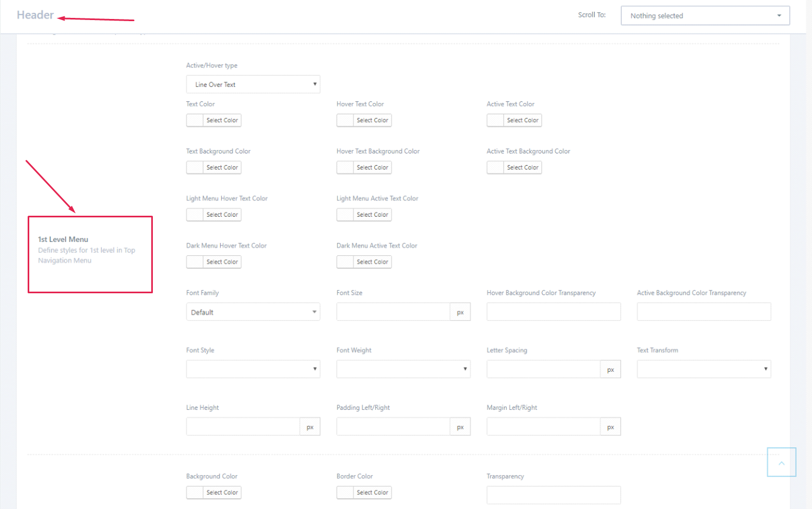Open the Scroll To dropdown
This screenshot has width=812, height=509.
pyautogui.click(x=705, y=16)
